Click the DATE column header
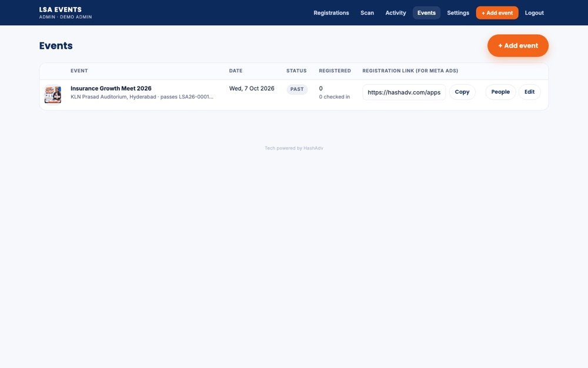This screenshot has height=368, width=588. point(236,71)
